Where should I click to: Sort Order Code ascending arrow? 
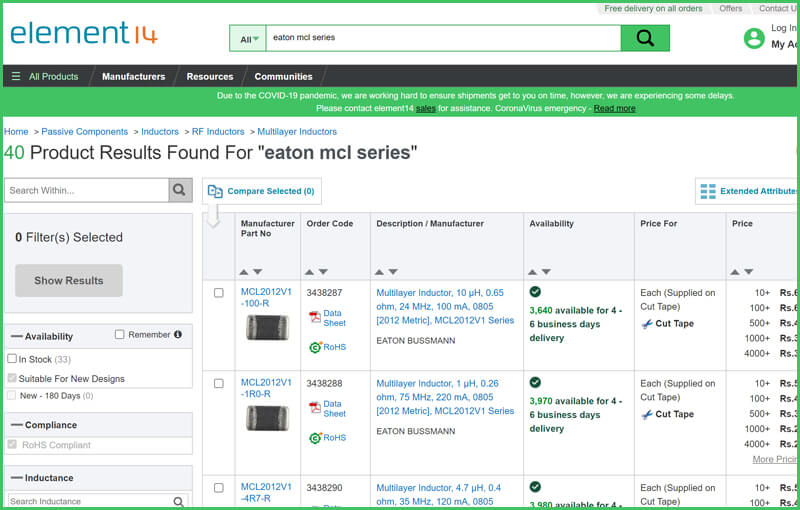(309, 272)
